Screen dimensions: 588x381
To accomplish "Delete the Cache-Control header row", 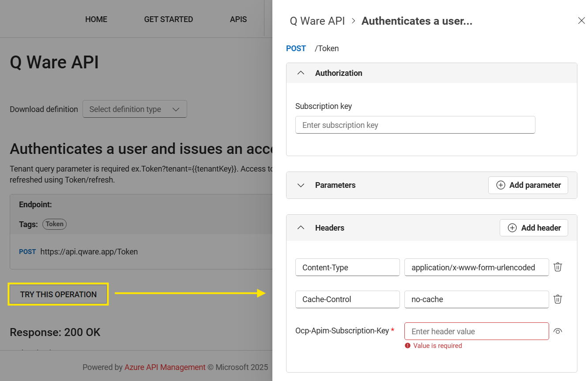I will (558, 299).
